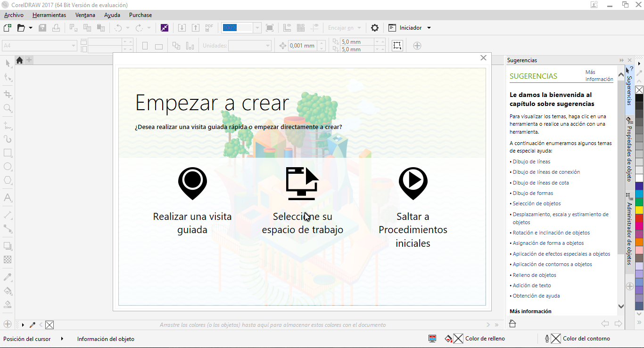Open Rotación e inclinación de objetos link

[x=551, y=233]
